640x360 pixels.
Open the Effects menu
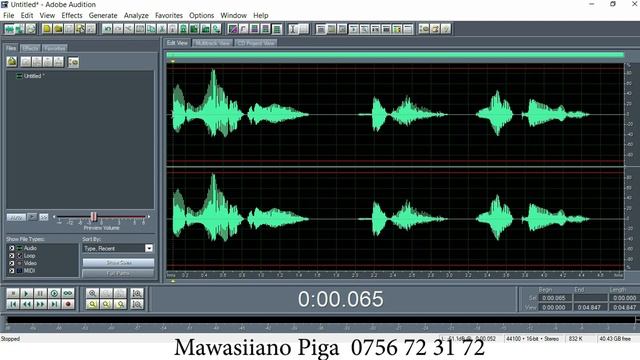[x=72, y=16]
